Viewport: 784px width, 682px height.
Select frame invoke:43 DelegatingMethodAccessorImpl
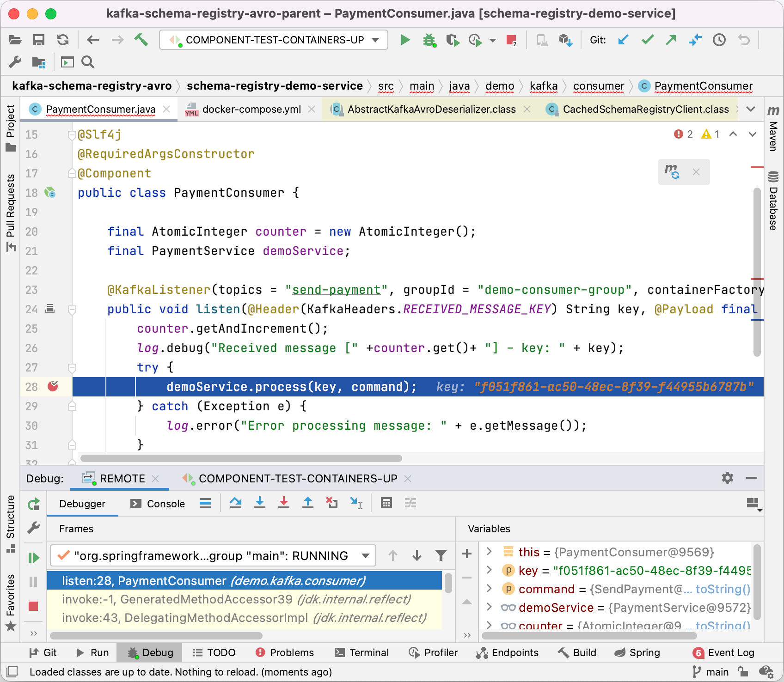tap(244, 617)
